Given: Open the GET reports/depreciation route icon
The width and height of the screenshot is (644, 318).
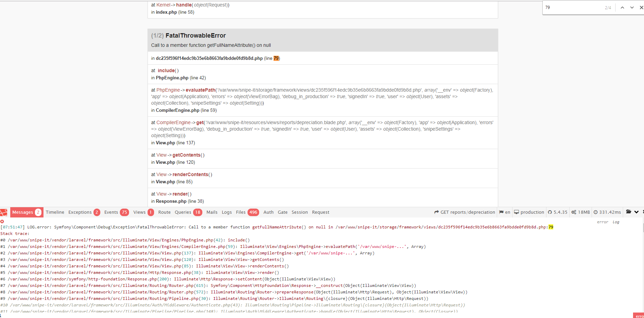Looking at the screenshot, I should (x=437, y=212).
